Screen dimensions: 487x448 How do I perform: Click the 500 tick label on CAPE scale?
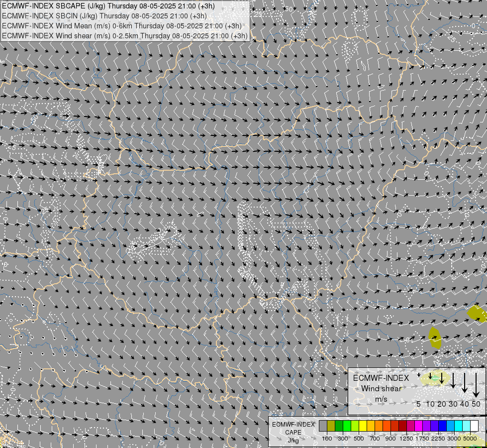pyautogui.click(x=359, y=439)
